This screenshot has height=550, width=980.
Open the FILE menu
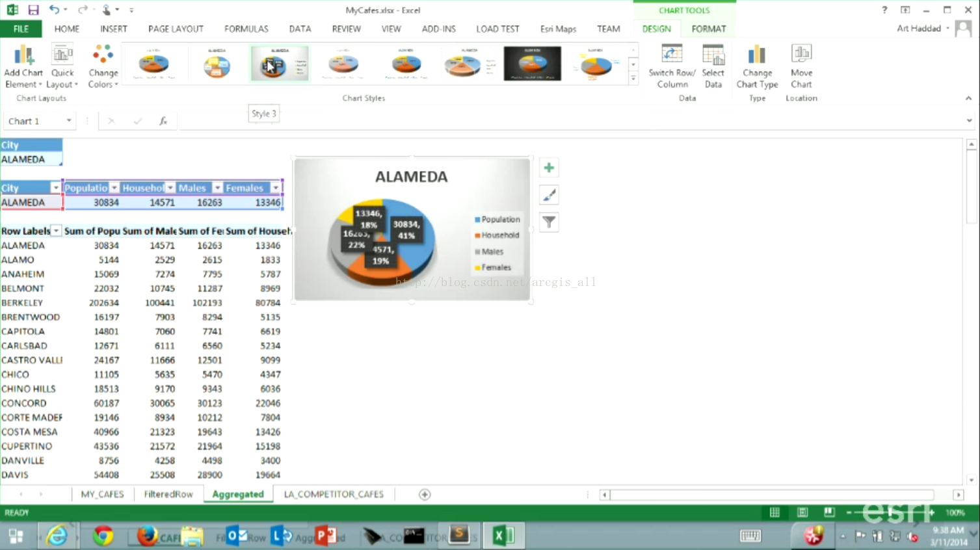[x=21, y=29]
